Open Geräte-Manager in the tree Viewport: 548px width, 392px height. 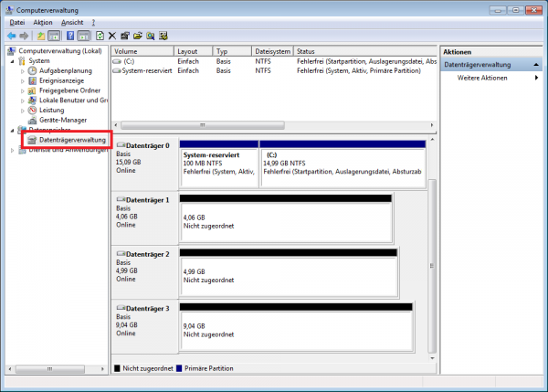point(63,120)
